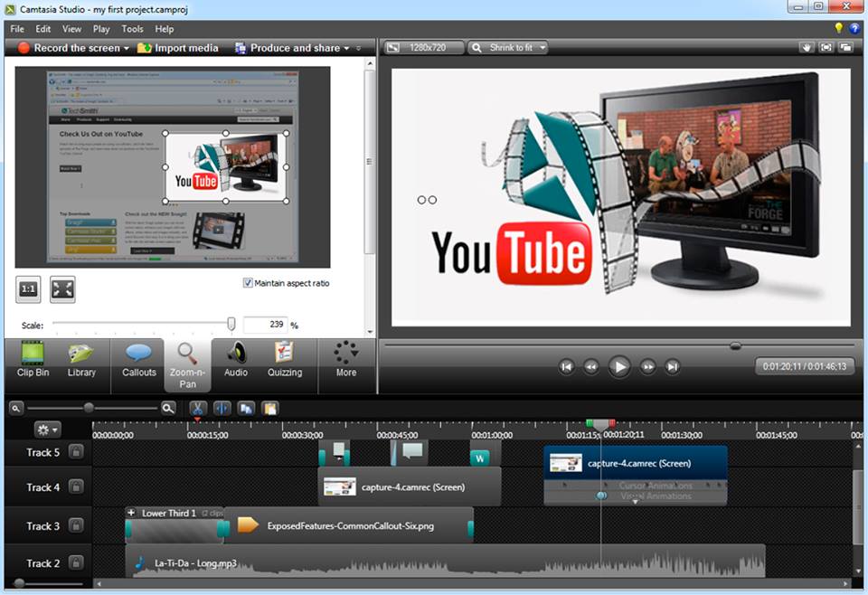
Task: Select the Callouts tool
Action: pyautogui.click(x=138, y=359)
